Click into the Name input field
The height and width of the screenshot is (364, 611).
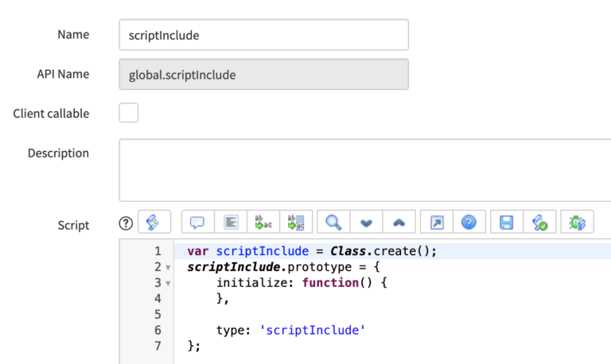click(263, 35)
